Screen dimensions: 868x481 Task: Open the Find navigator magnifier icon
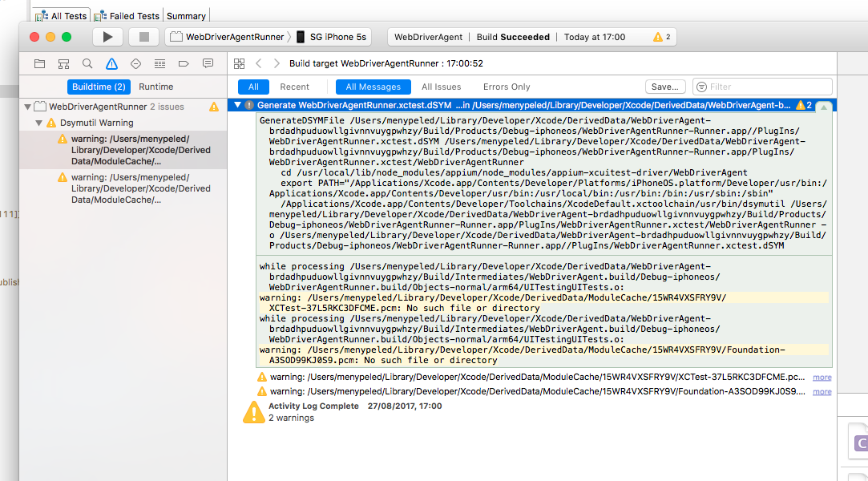point(87,63)
